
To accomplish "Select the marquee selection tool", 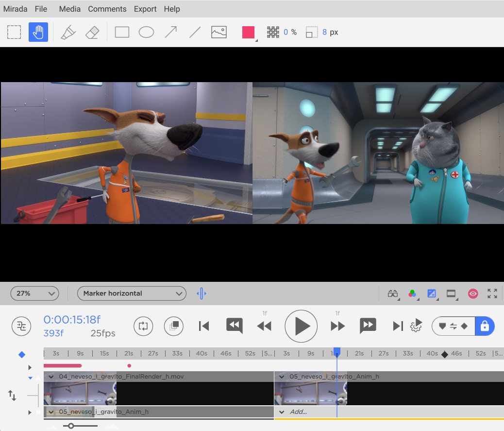I will (x=14, y=32).
